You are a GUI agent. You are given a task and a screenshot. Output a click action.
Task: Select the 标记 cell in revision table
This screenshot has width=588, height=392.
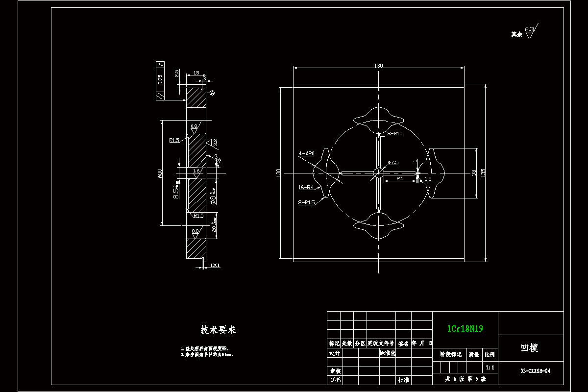click(334, 343)
